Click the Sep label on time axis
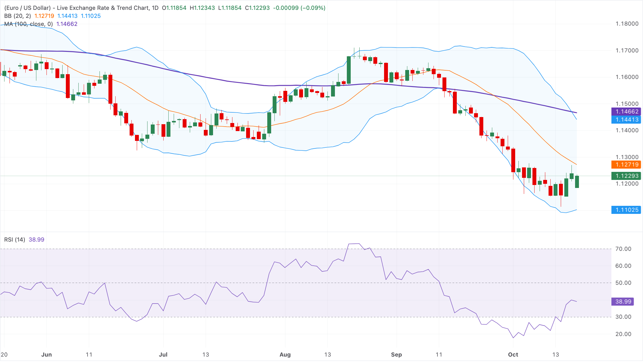This screenshot has width=643, height=364. point(396,354)
